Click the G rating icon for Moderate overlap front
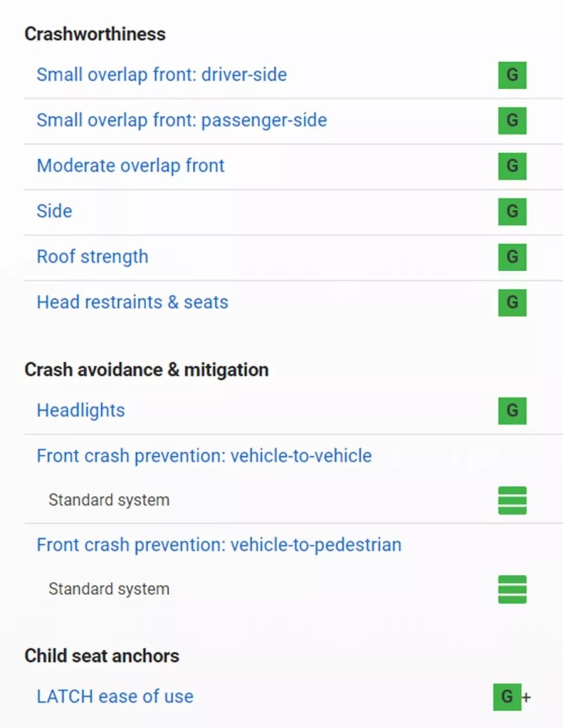This screenshot has height=728, width=563. click(x=512, y=166)
